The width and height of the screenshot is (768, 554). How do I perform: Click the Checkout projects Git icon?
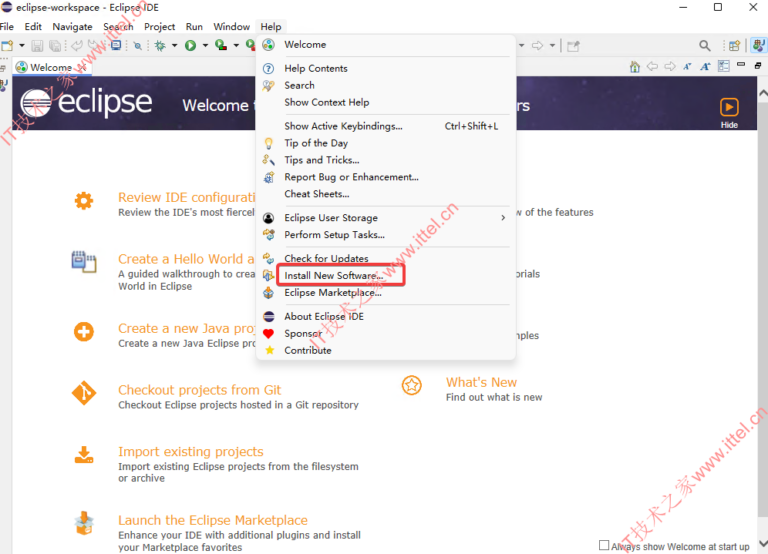click(x=84, y=393)
